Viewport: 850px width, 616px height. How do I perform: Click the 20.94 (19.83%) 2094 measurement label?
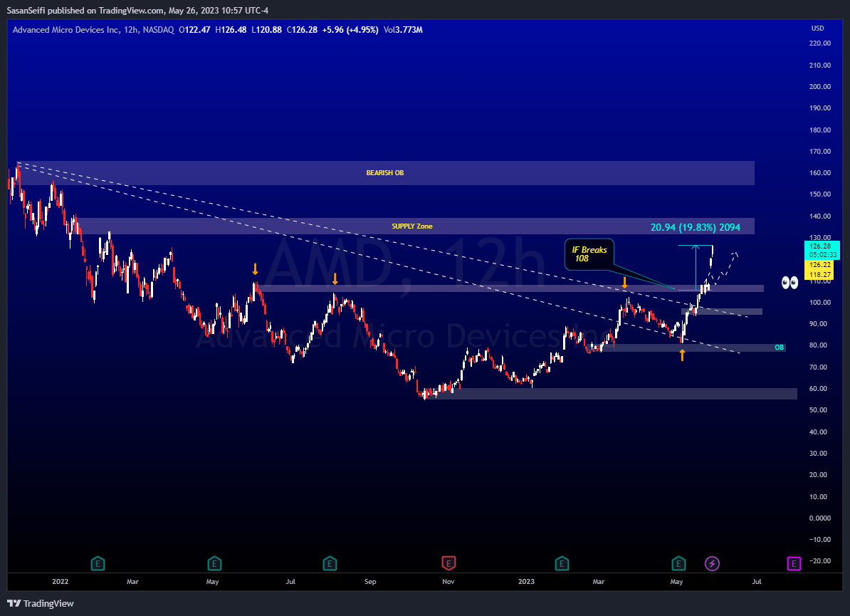tap(695, 227)
